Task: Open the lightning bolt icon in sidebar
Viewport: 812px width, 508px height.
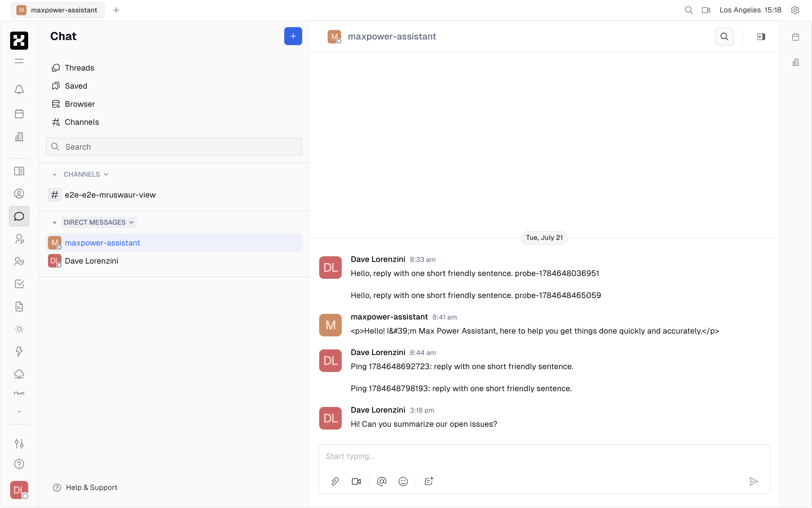Action: [19, 351]
